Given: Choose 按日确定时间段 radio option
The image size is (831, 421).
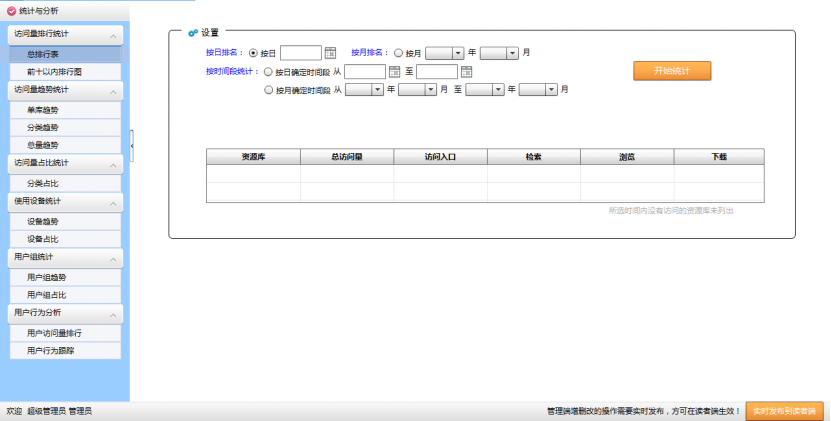Looking at the screenshot, I should point(268,71).
